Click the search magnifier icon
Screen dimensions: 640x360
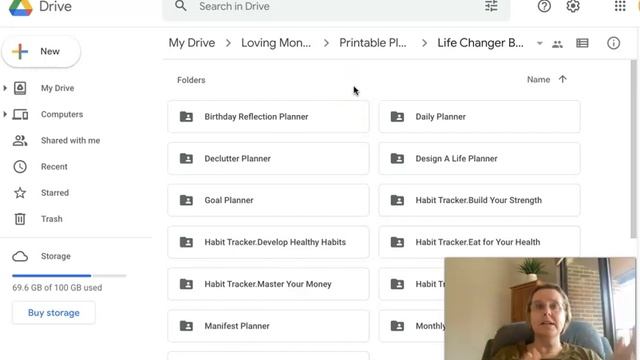[181, 6]
